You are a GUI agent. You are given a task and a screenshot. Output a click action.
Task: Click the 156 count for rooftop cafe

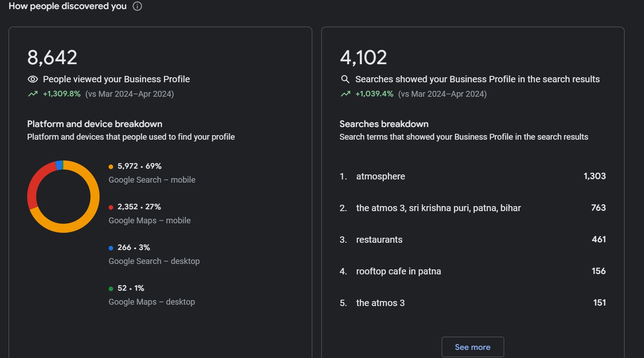coord(599,271)
